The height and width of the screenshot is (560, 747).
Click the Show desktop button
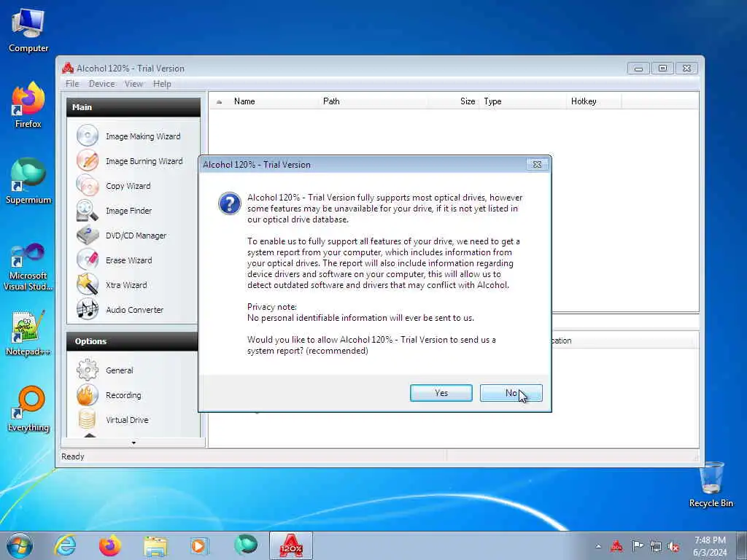click(741, 545)
